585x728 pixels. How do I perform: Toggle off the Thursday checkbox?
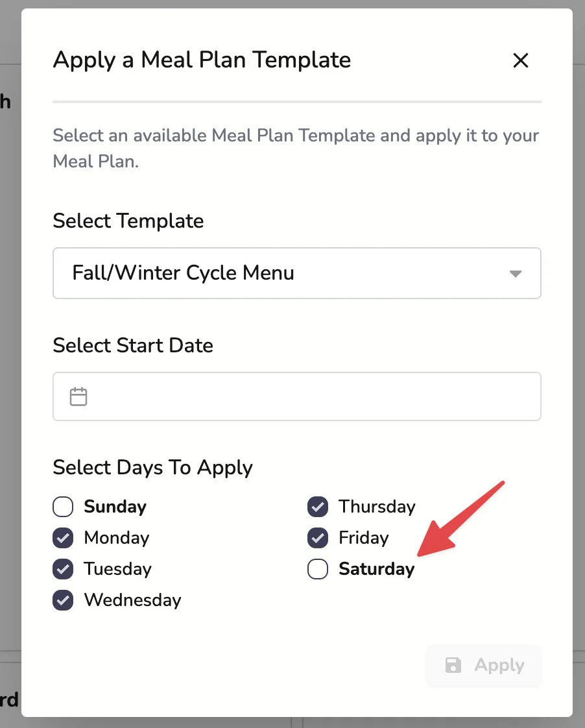click(318, 507)
